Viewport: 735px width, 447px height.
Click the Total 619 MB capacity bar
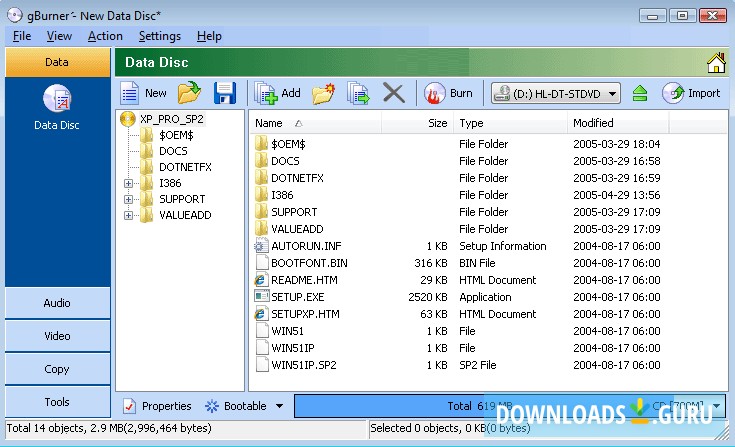pos(510,406)
